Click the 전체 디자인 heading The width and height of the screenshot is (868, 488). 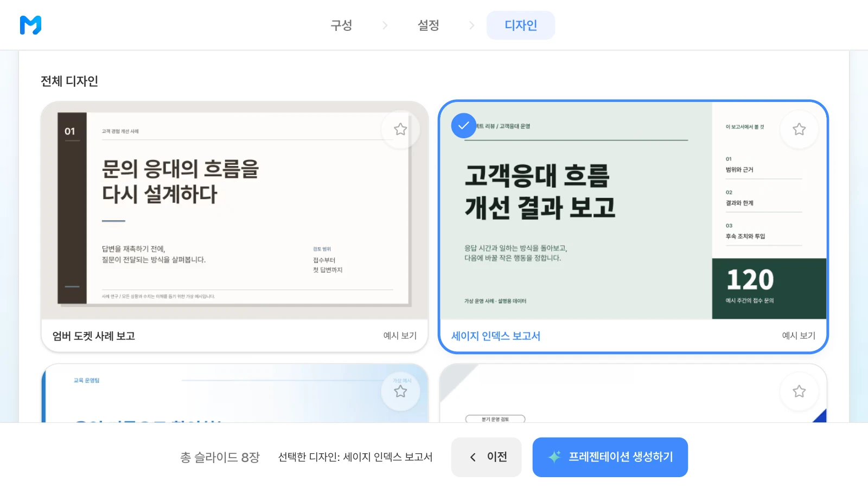(69, 81)
